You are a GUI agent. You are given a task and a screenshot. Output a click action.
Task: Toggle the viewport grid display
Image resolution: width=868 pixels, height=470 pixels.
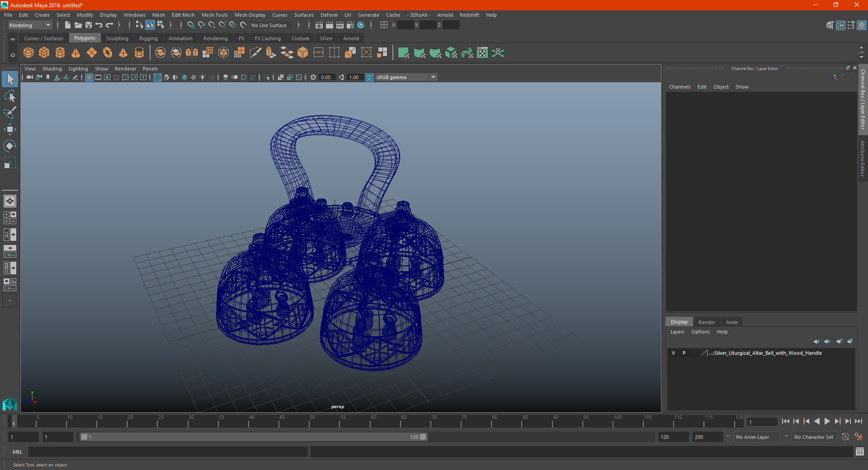[x=89, y=77]
